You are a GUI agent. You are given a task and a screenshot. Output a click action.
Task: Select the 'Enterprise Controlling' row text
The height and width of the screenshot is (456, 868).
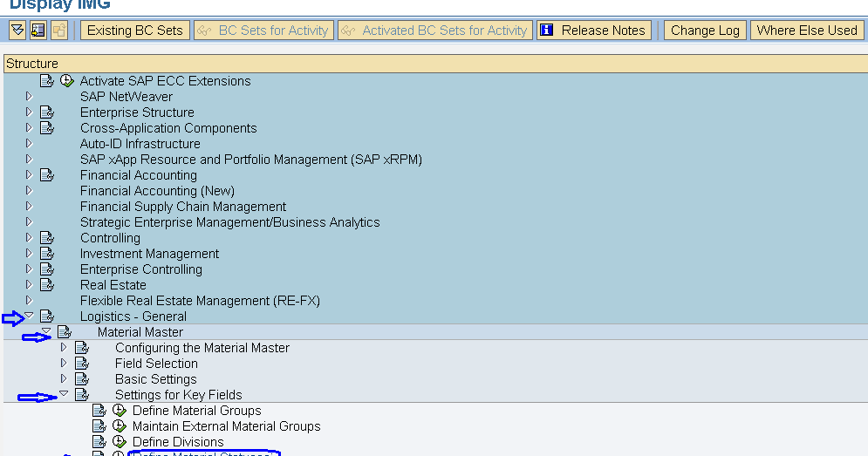(141, 269)
